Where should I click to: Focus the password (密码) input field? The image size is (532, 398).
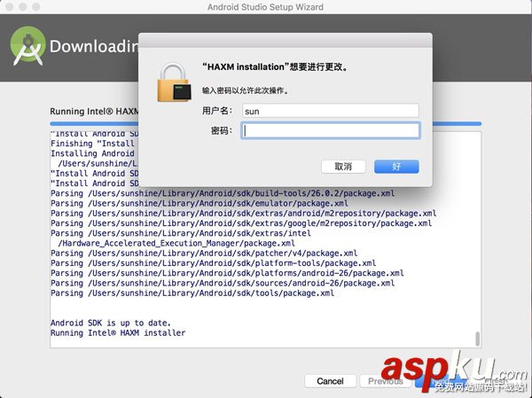331,130
